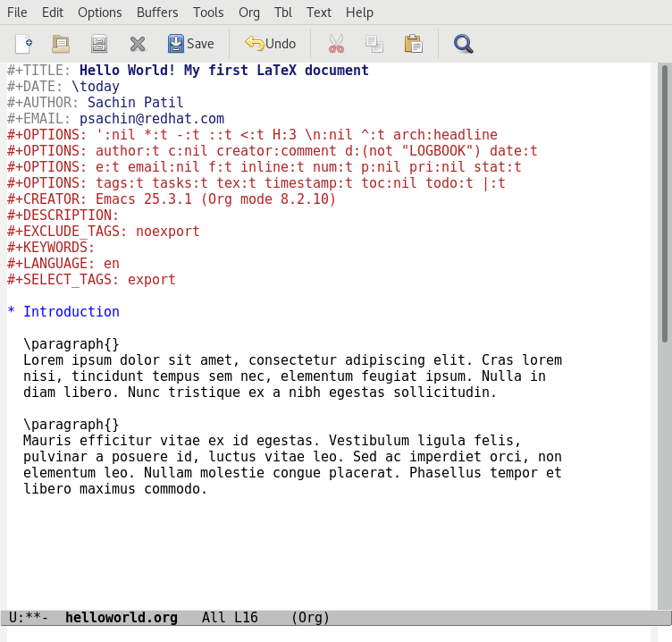Open the File menu
Image resolution: width=672 pixels, height=642 pixels.
[17, 13]
